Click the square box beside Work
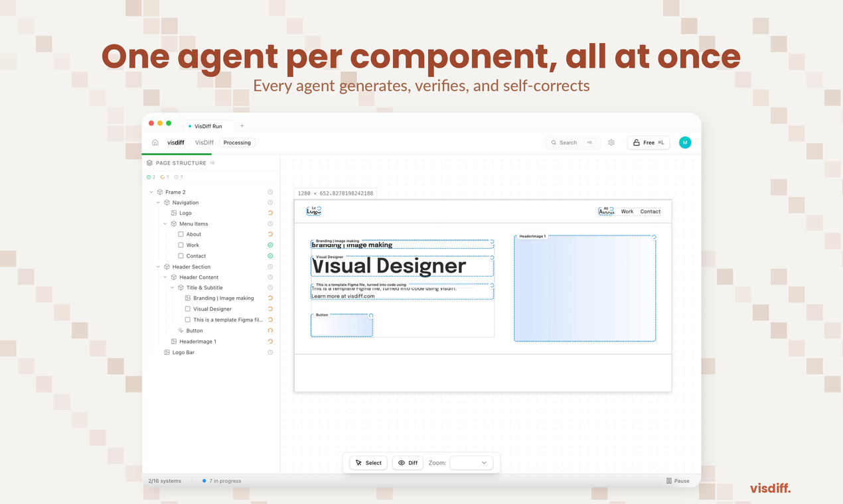843x504 pixels. pyautogui.click(x=181, y=245)
